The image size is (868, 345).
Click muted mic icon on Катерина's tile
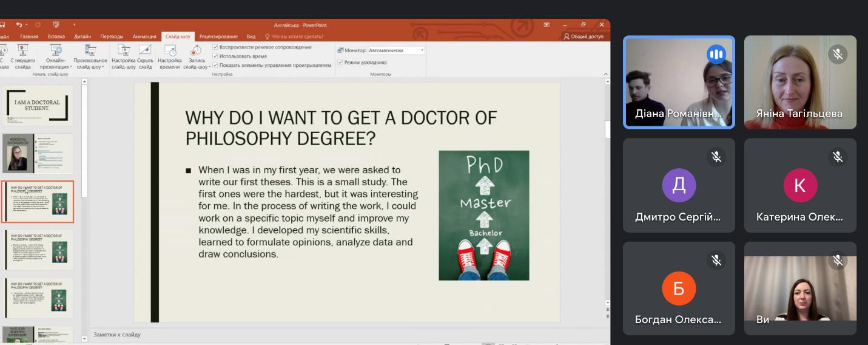click(x=838, y=157)
